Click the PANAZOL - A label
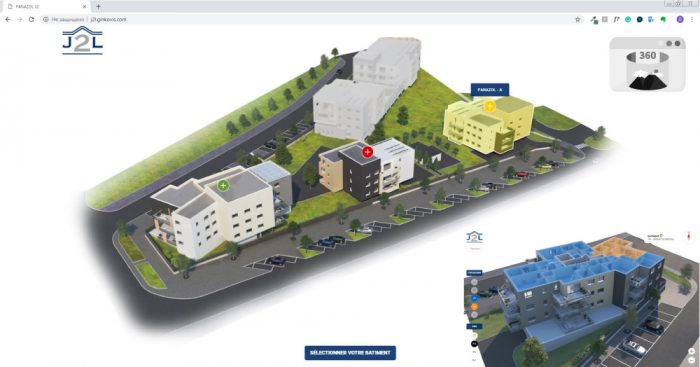Image resolution: width=700 pixels, height=367 pixels. pos(490,90)
